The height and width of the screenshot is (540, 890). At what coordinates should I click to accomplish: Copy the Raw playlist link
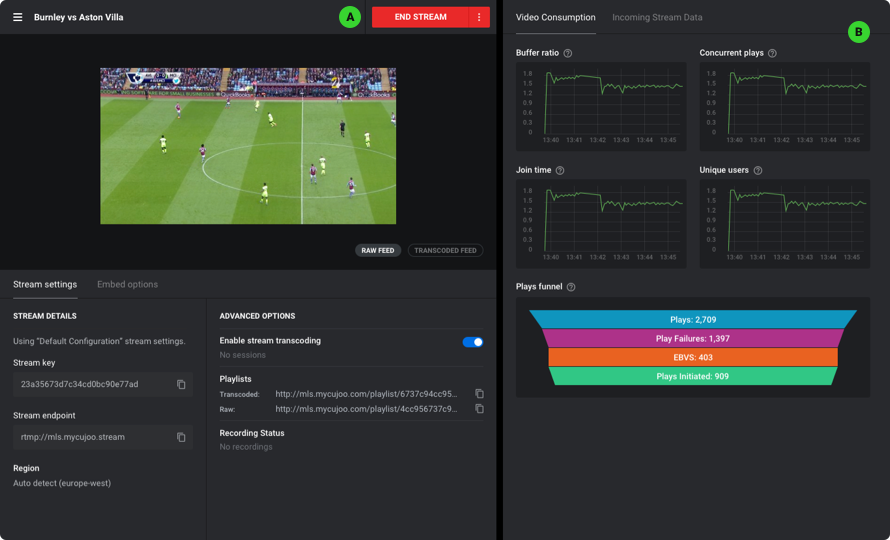pos(480,409)
